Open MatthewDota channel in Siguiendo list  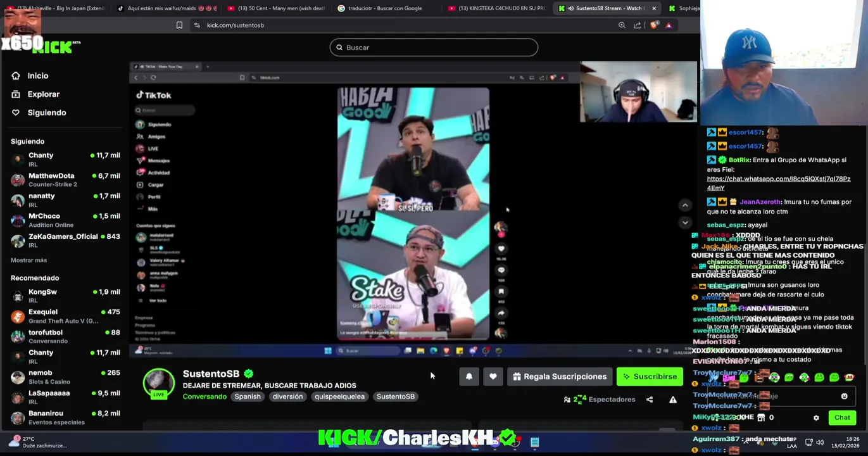point(66,180)
